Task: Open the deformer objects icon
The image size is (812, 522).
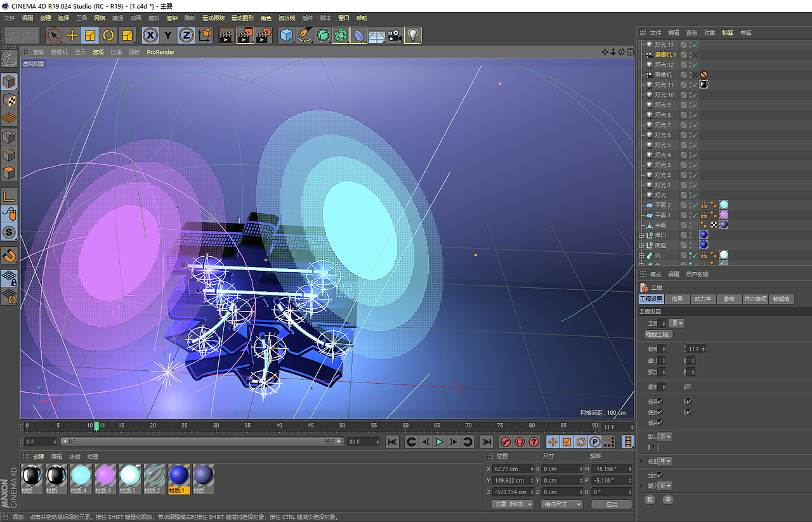Action: pyautogui.click(x=359, y=36)
